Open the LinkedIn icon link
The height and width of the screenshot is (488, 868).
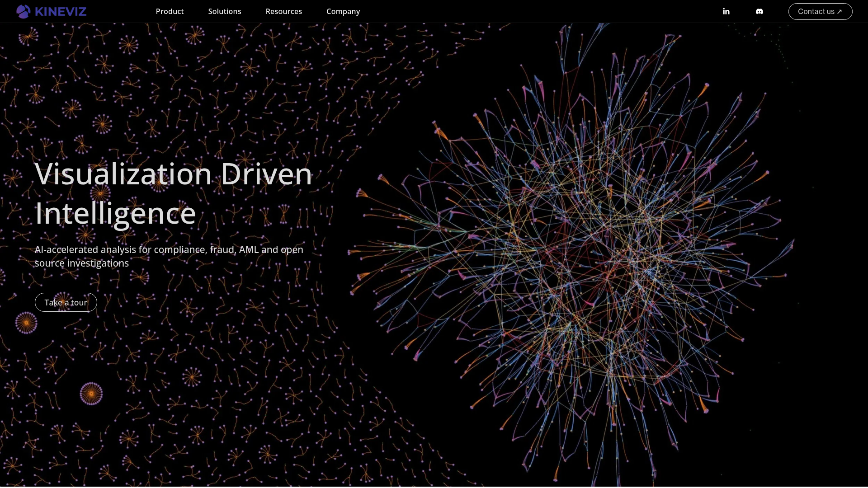tap(726, 11)
